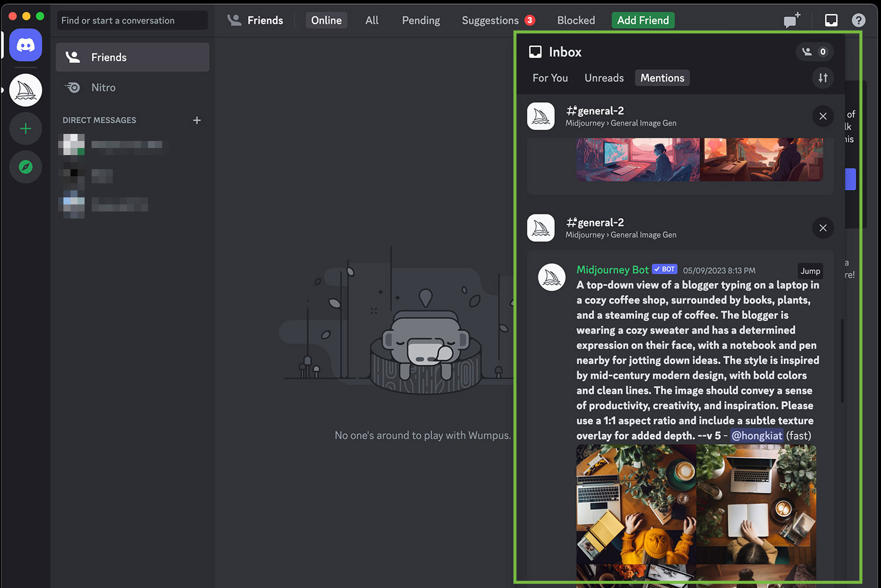Switch to All friends tab
Image resolution: width=881 pixels, height=588 pixels.
(x=372, y=20)
